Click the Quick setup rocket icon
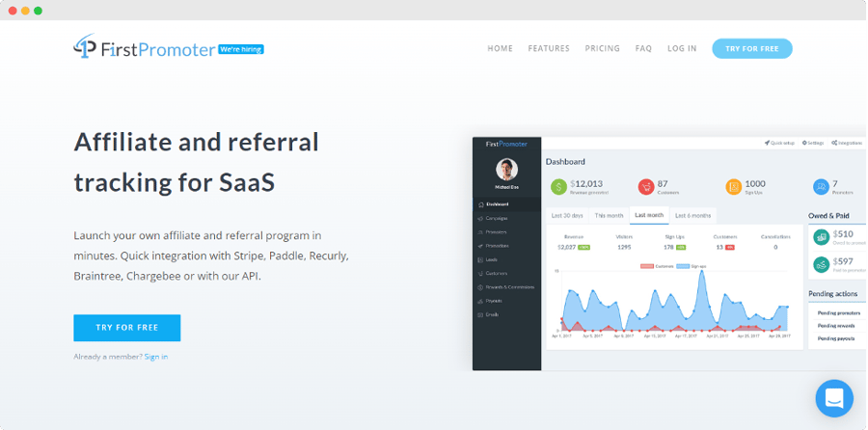The height and width of the screenshot is (430, 868). [x=768, y=143]
